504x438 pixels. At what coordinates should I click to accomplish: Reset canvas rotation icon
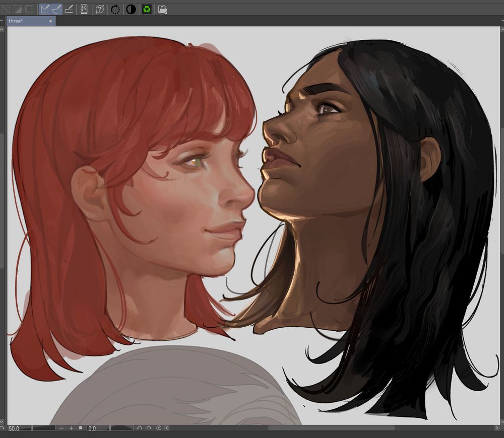coord(158,428)
